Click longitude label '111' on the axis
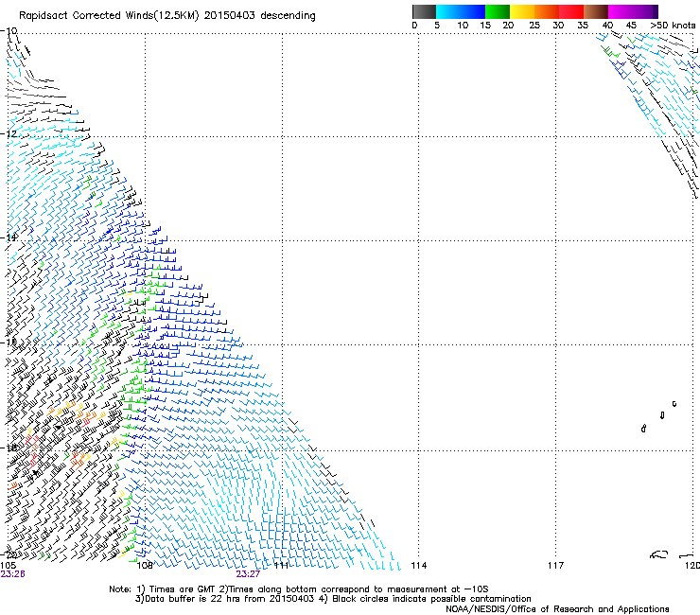The image size is (700, 615). 281,566
